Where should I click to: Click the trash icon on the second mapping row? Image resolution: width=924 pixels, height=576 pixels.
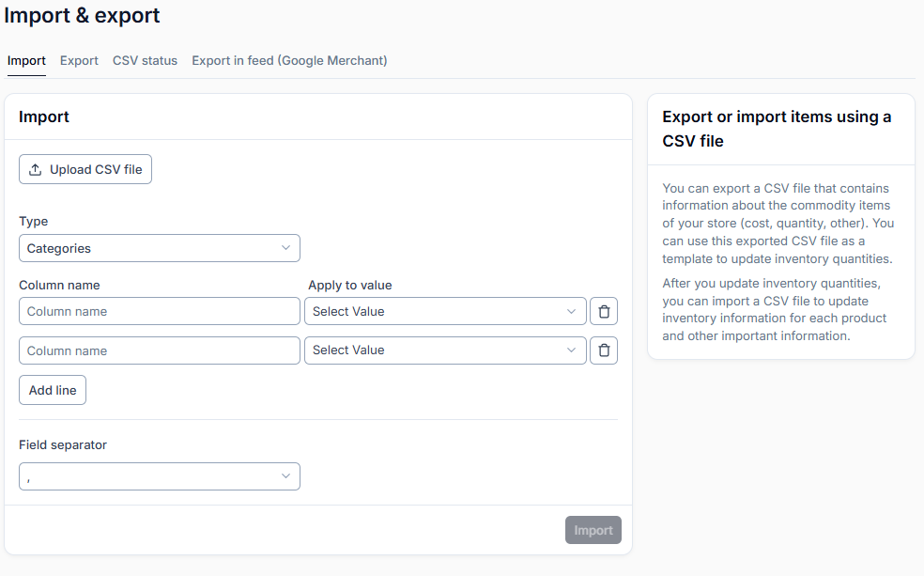tap(604, 350)
